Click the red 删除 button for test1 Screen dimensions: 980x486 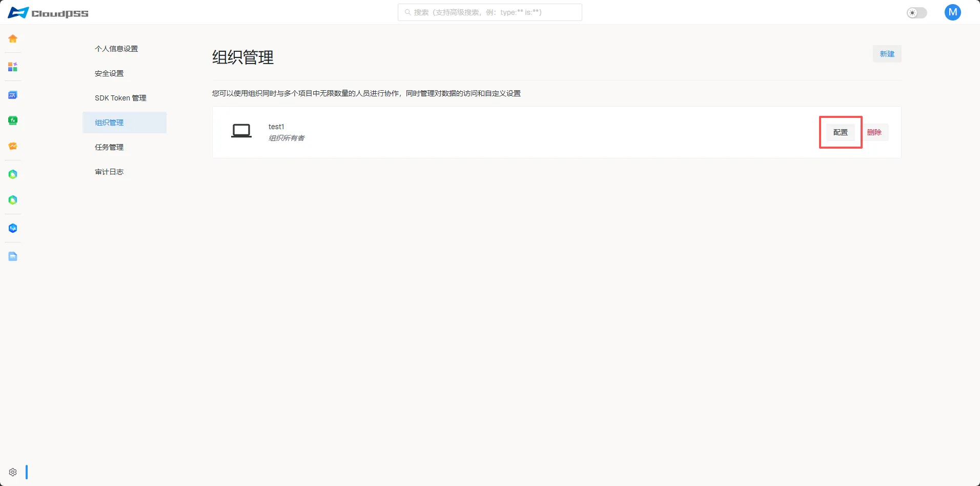click(874, 132)
